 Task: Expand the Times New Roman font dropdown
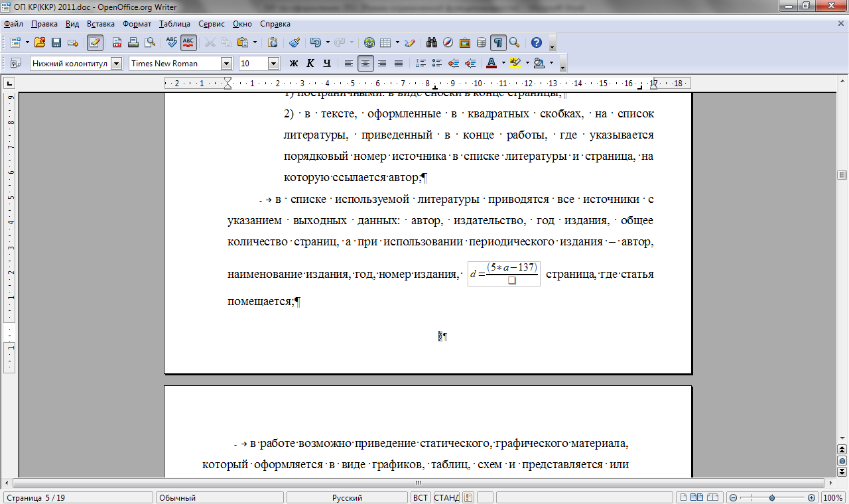[226, 64]
